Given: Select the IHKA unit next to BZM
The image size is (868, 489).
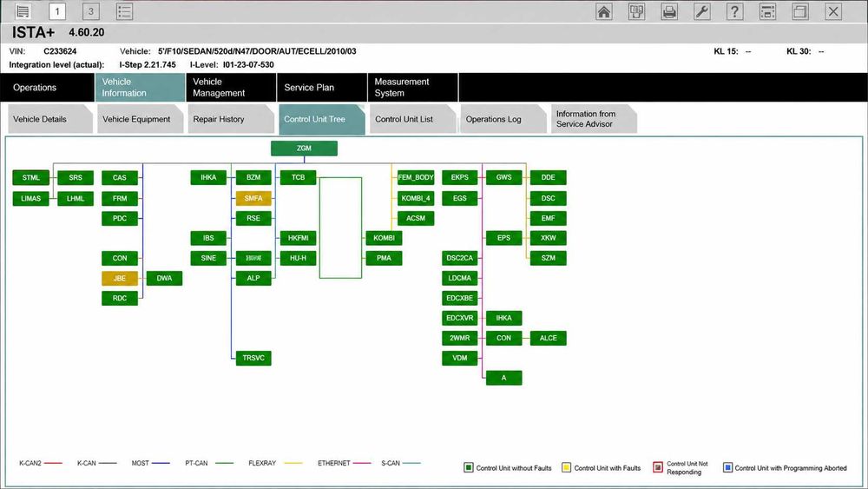Looking at the screenshot, I should coord(208,178).
